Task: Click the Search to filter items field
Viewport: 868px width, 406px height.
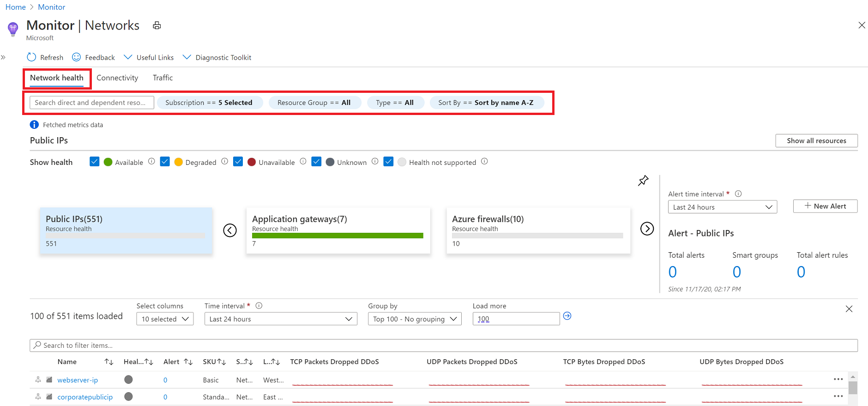Action: (x=444, y=345)
